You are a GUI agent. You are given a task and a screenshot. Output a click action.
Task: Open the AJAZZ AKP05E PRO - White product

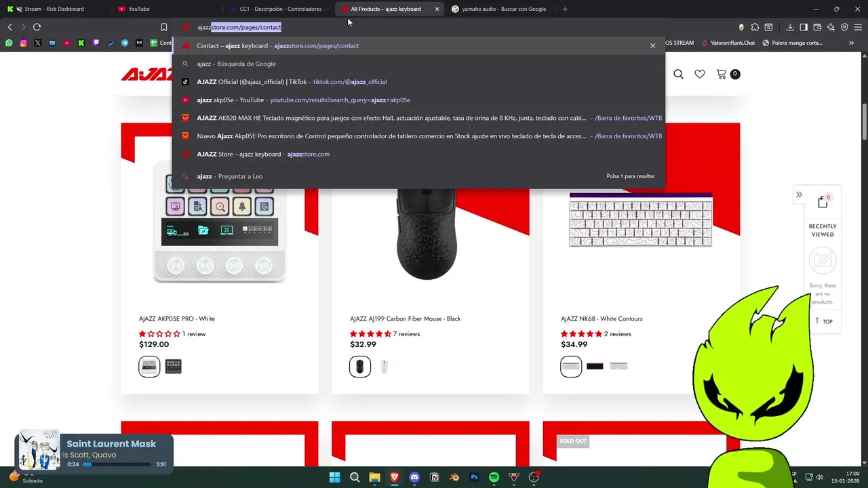[x=177, y=319]
